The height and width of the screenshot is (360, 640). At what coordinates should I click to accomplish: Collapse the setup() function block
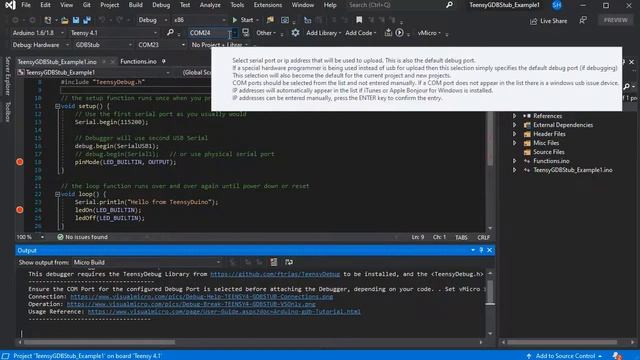[x=58, y=106]
